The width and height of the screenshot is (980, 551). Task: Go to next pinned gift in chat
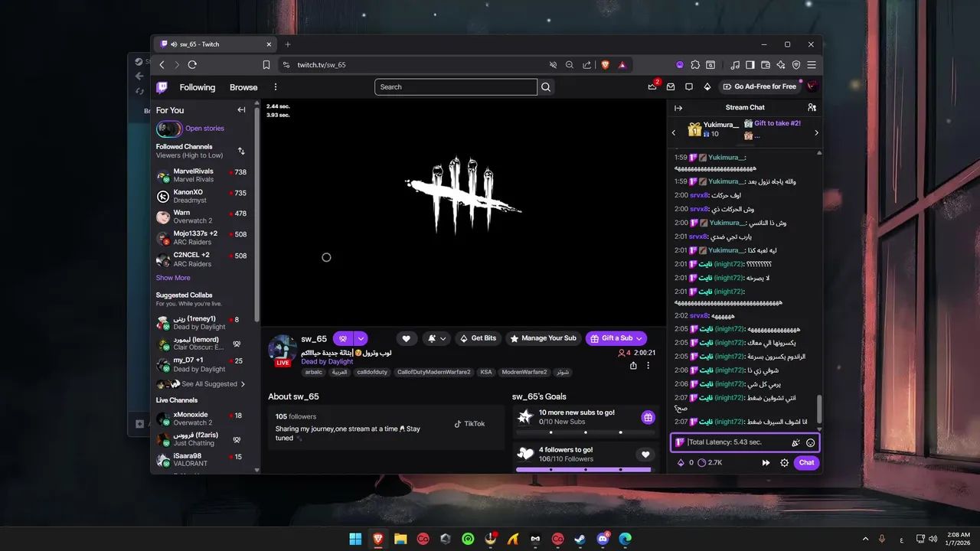816,132
